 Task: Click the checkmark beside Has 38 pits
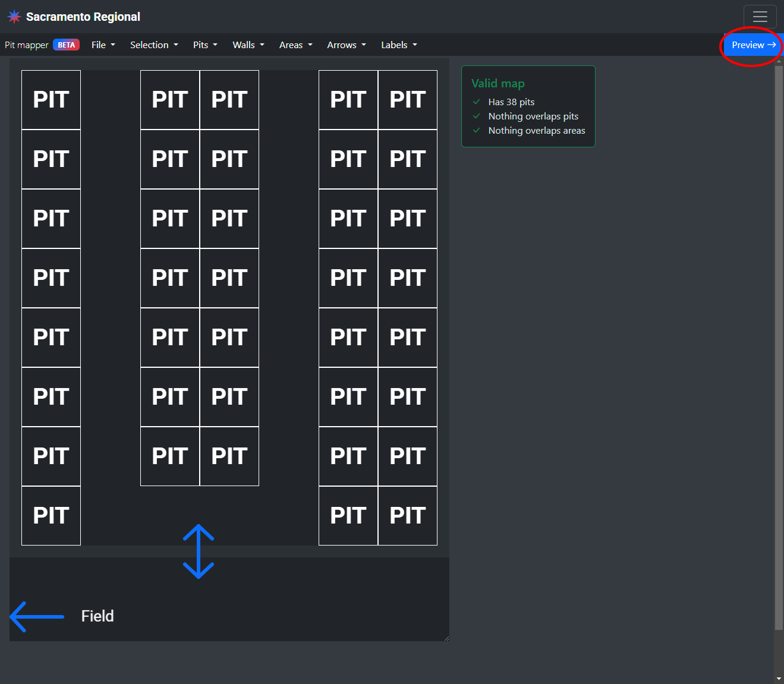coord(476,102)
